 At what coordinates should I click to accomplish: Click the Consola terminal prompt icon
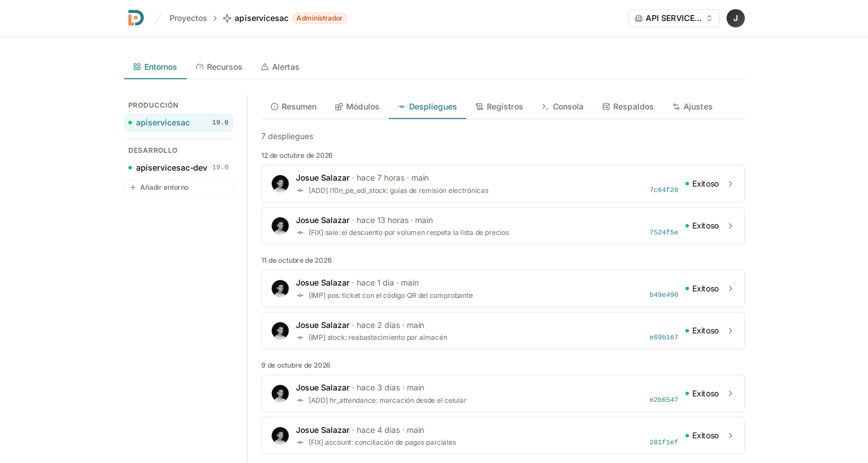point(546,107)
